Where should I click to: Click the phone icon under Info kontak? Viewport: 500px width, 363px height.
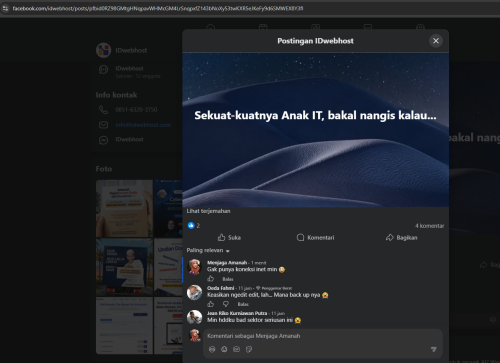[x=103, y=110]
